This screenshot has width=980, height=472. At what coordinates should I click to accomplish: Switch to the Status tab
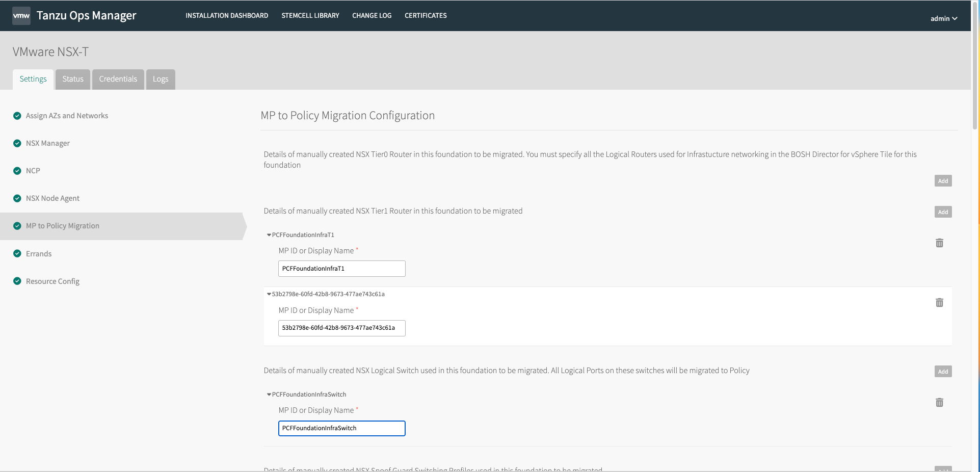click(73, 79)
